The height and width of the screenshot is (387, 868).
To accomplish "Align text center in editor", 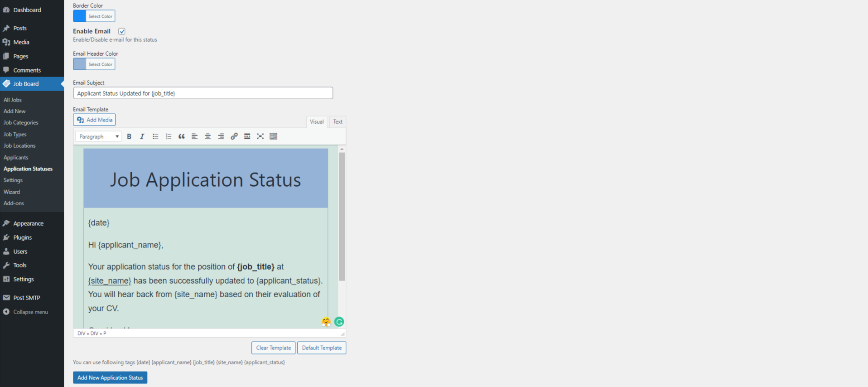I will (x=208, y=136).
